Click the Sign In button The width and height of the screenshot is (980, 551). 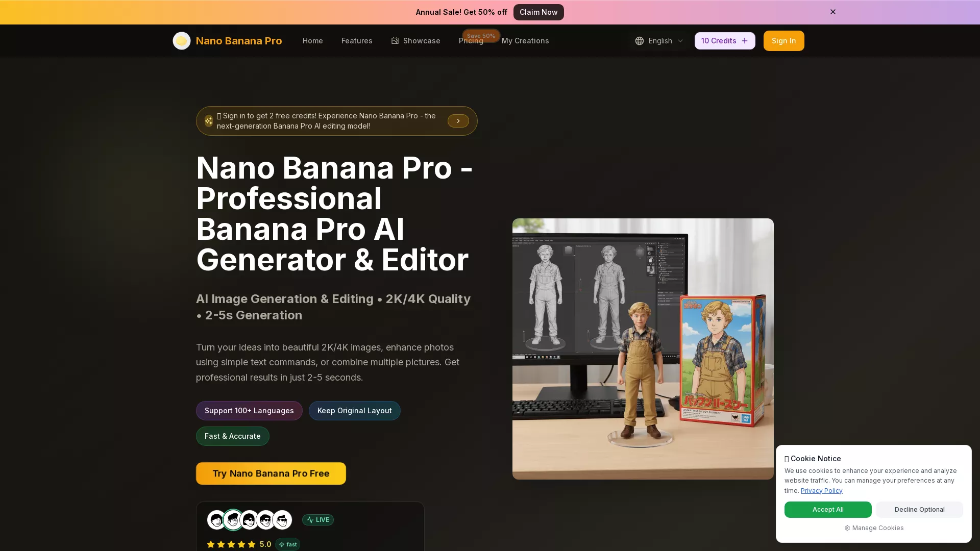tap(783, 41)
